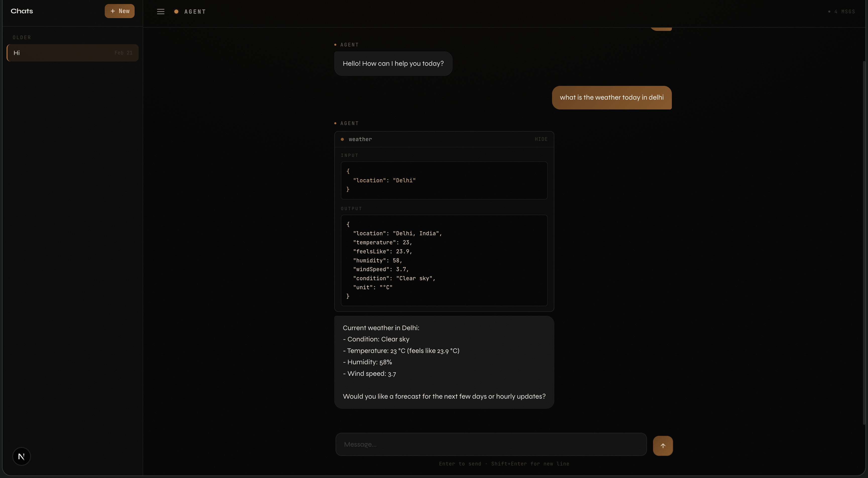
Task: Click the plus icon inside the New button
Action: tap(113, 11)
